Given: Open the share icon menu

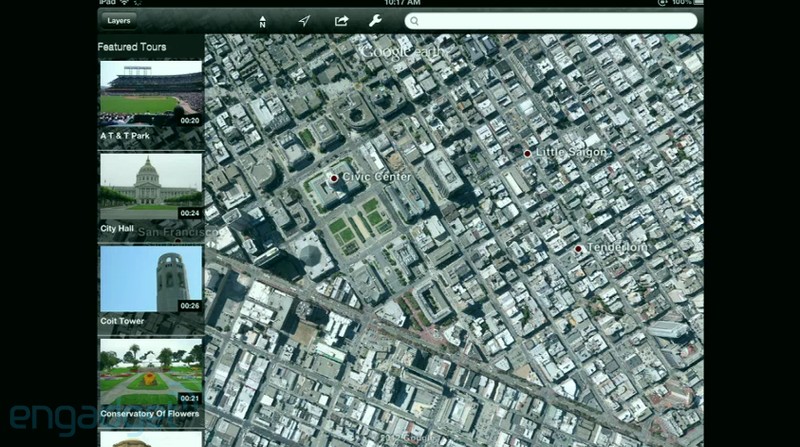Looking at the screenshot, I should point(341,20).
